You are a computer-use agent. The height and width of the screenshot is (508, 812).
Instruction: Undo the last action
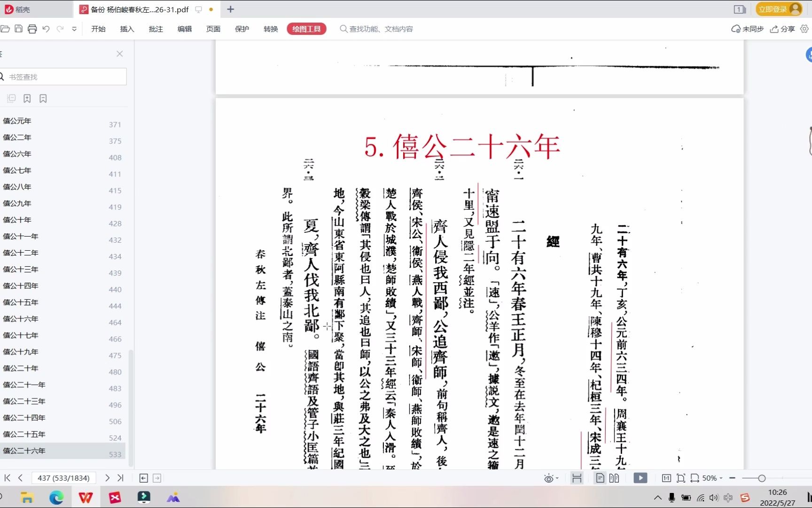pyautogui.click(x=46, y=29)
